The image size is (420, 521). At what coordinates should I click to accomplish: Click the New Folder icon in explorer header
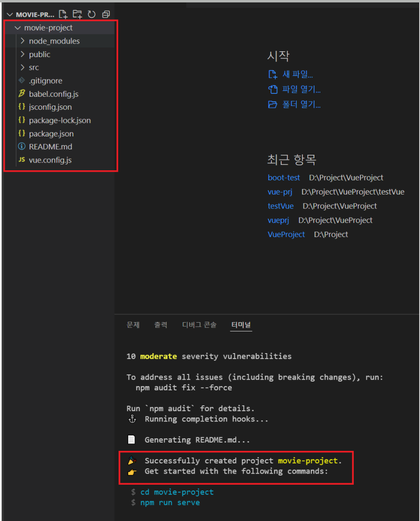coord(77,15)
